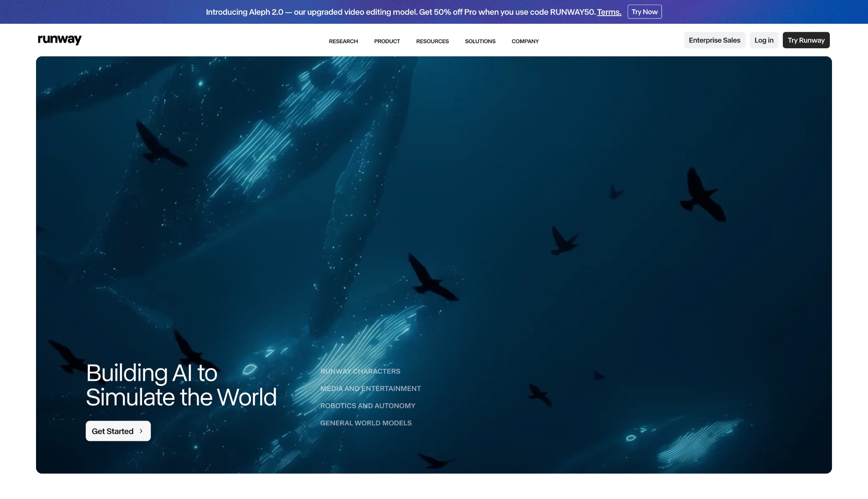Open the Terms link in banner

pos(609,12)
